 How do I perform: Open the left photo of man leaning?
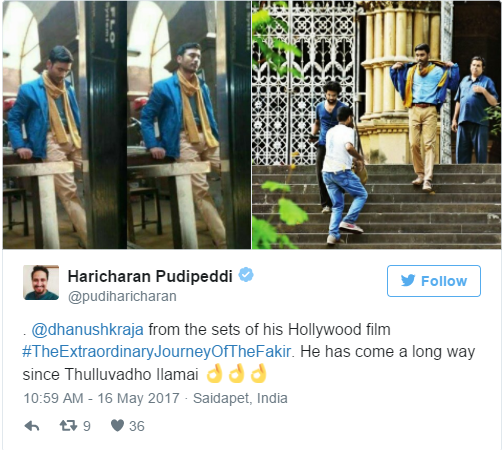65,125
